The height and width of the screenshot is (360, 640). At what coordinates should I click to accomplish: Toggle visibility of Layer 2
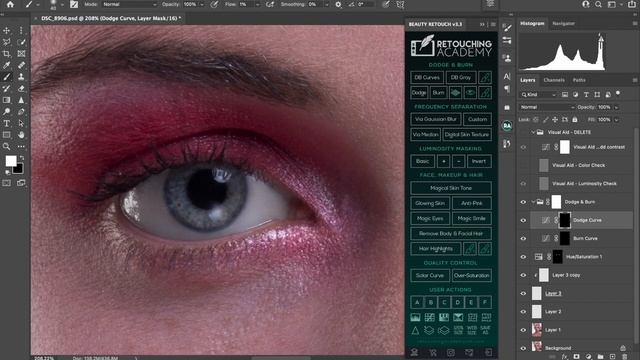click(x=523, y=311)
